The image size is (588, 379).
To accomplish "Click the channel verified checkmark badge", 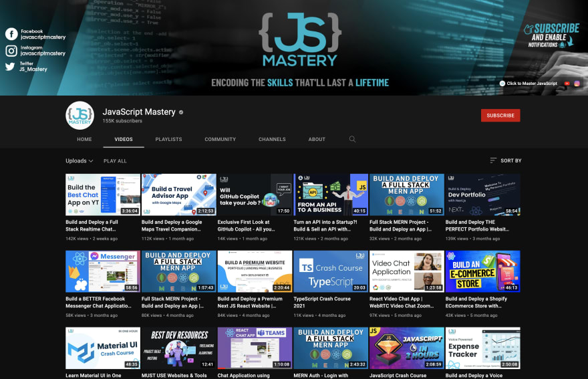I will 181,112.
